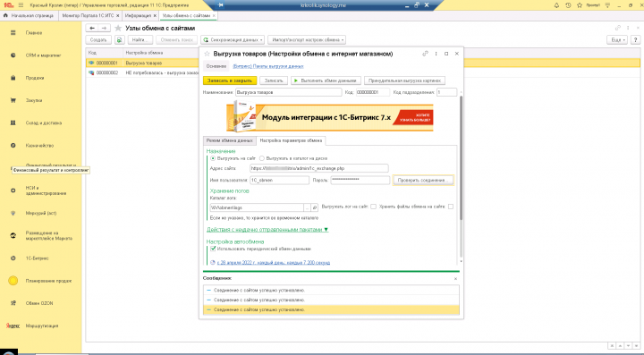The image size is (644, 355).
Task: Enable Выгружать лог на сайт checkbox
Action: click(373, 207)
